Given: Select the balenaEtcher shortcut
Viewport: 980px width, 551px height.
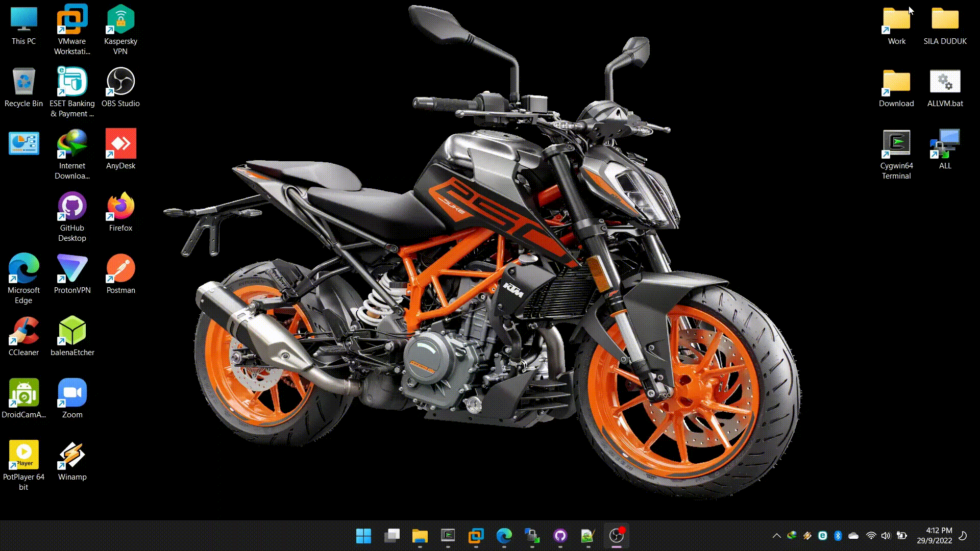Looking at the screenshot, I should click(72, 331).
